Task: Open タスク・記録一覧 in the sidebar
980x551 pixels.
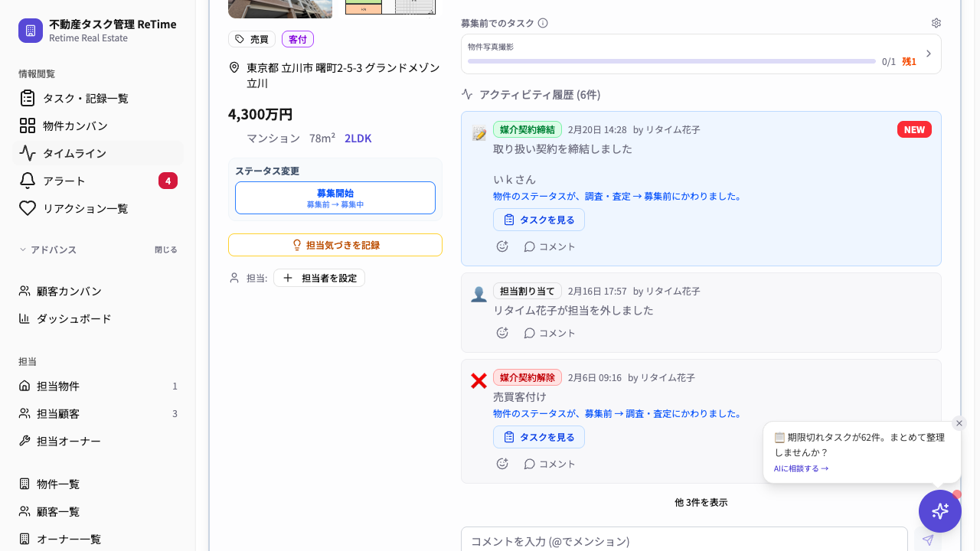Action: 98,98
